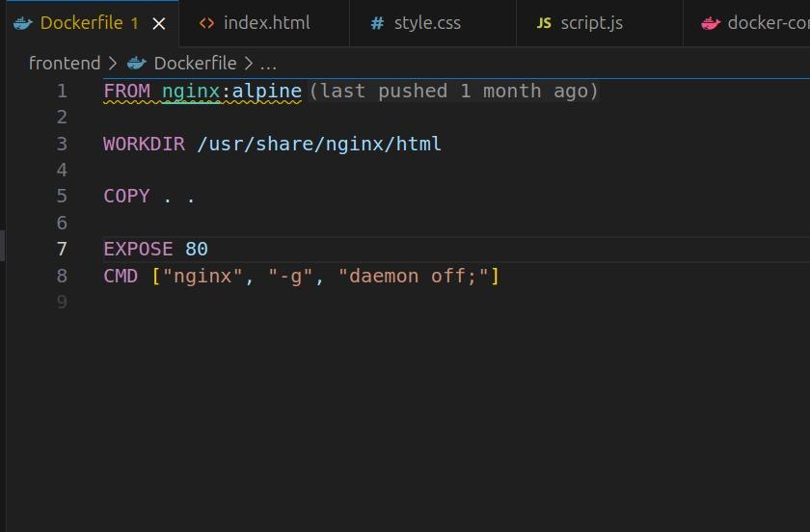This screenshot has width=810, height=532.
Task: Expand the breadcrumb ellipsis symbol list
Action: [x=268, y=64]
